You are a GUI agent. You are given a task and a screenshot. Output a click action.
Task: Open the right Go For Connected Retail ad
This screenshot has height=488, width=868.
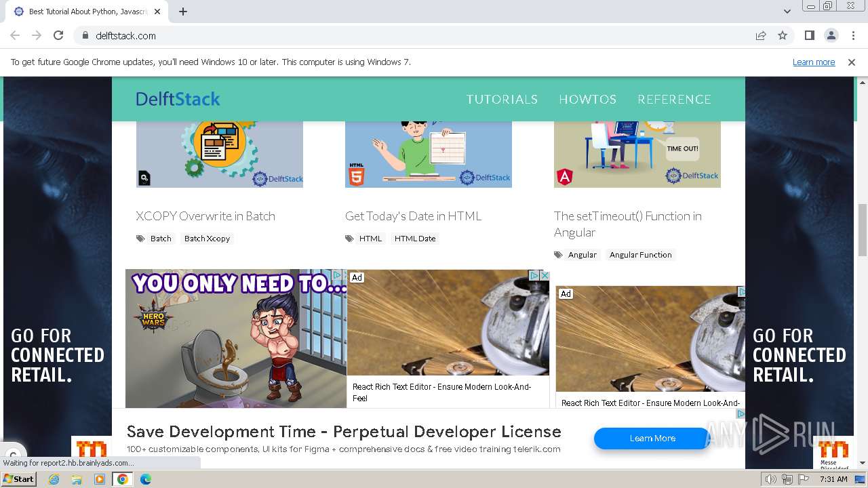click(800, 271)
